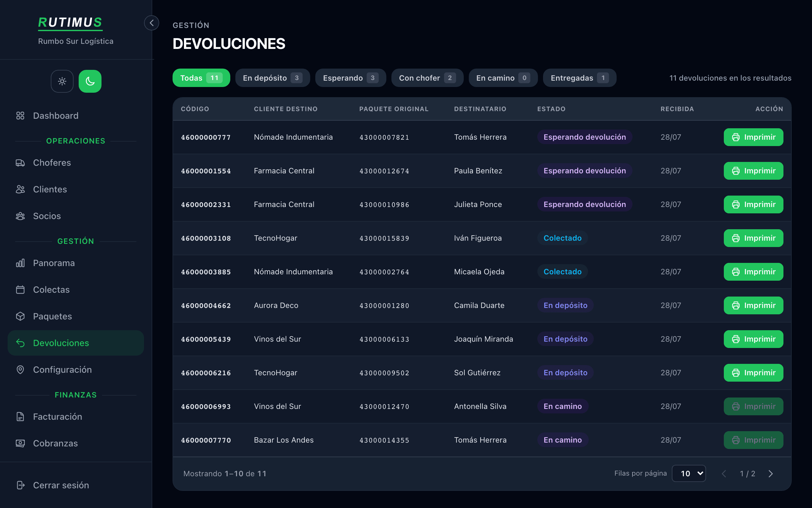Screen dimensions: 812x508
Task: Click return code 46000007770
Action: click(206, 440)
